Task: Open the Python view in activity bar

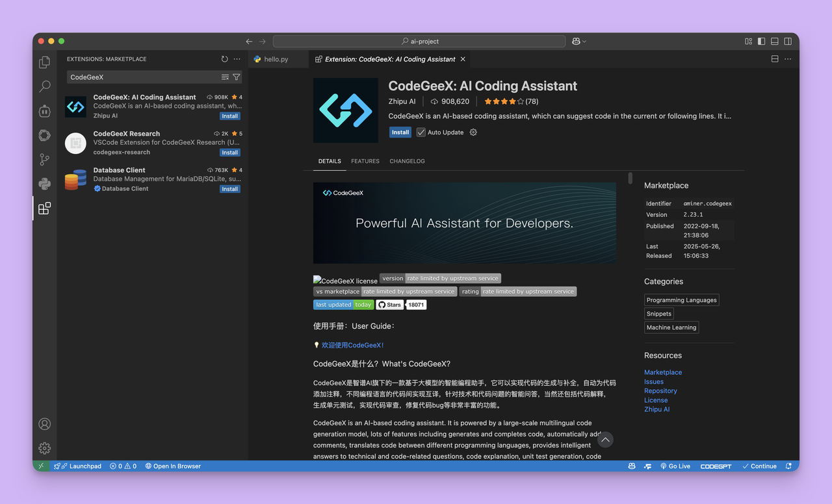Action: tap(44, 184)
